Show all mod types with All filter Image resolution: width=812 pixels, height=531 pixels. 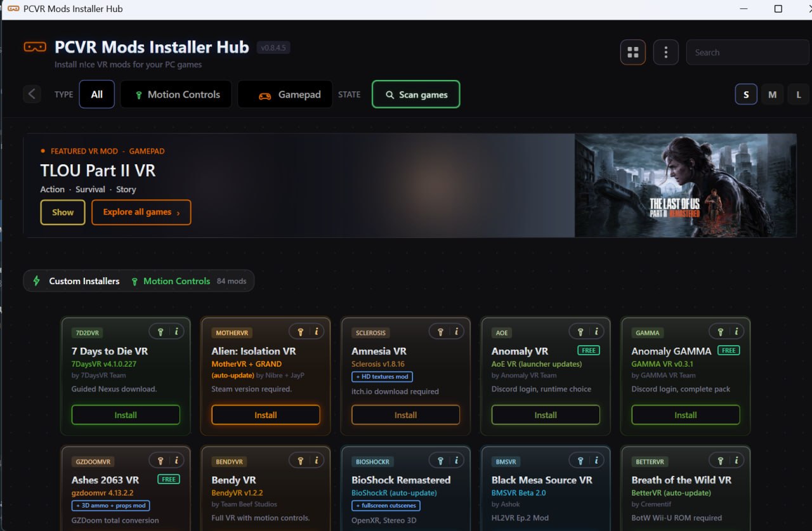point(97,94)
